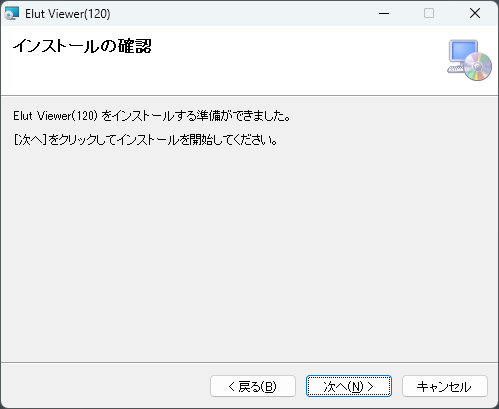Click the Elut Viewer installer title bar icon
The width and height of the screenshot is (499, 409).
(x=12, y=14)
